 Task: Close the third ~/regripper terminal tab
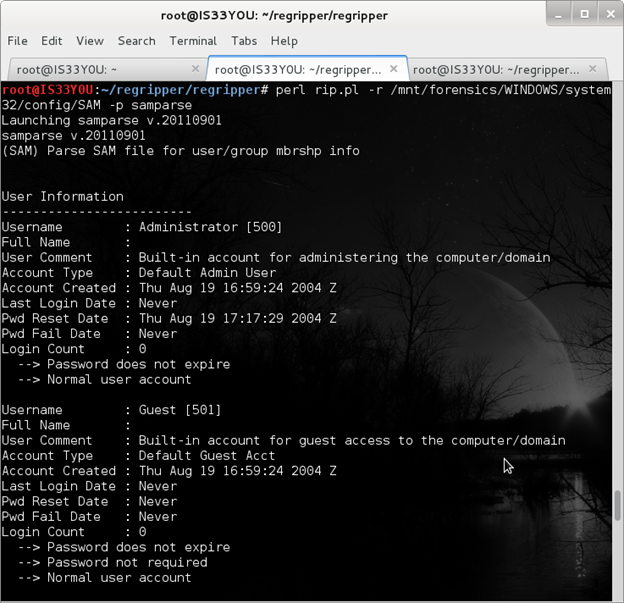[x=591, y=70]
